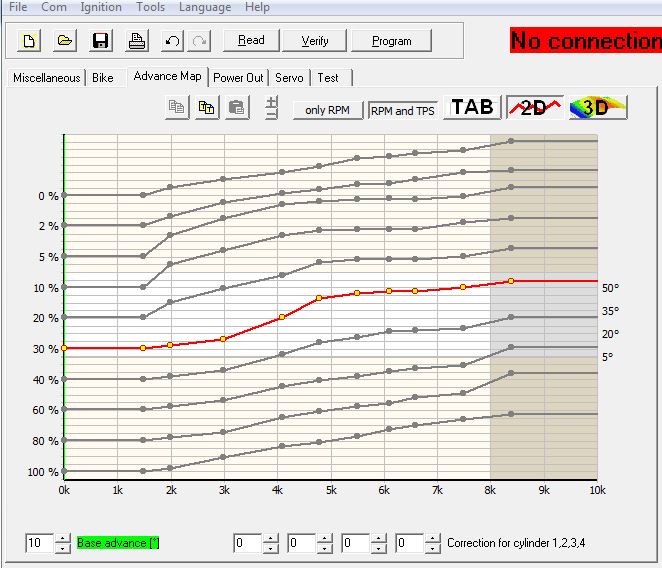Click red curve point at 0k RPM

point(64,348)
